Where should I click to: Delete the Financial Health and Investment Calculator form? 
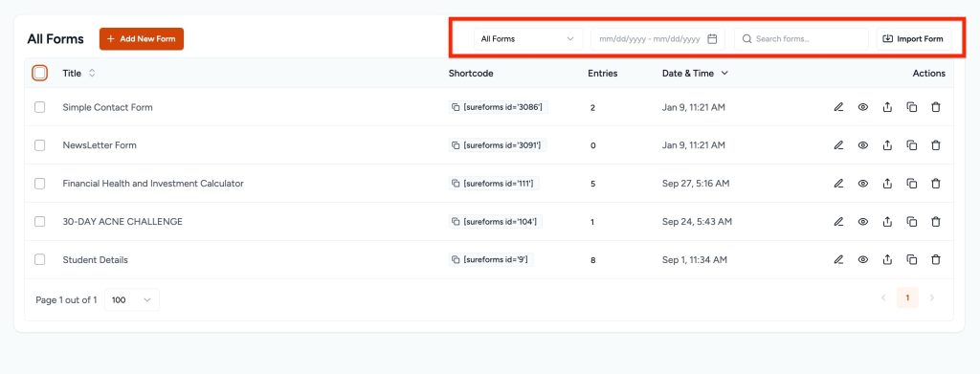936,184
